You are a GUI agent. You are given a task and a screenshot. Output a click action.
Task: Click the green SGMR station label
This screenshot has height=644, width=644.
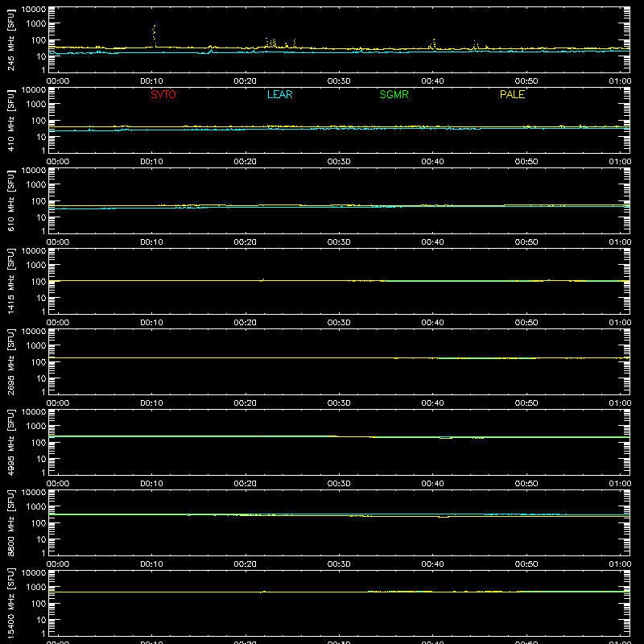coord(394,94)
